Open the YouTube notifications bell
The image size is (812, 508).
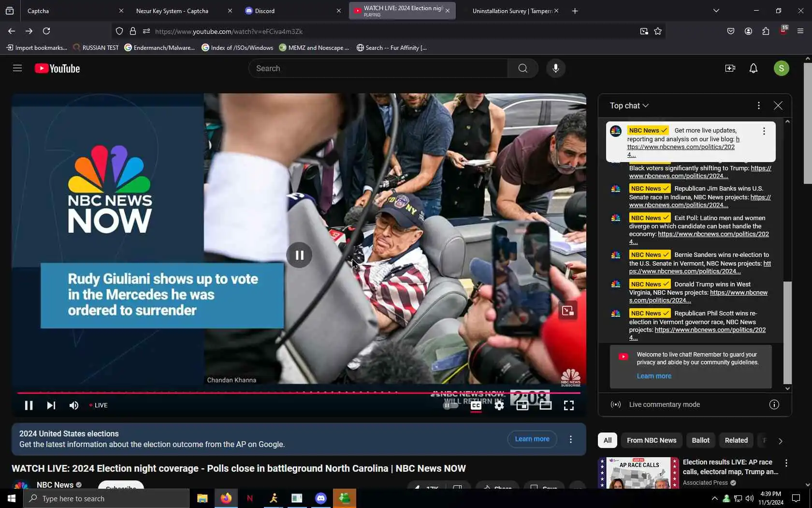753,68
